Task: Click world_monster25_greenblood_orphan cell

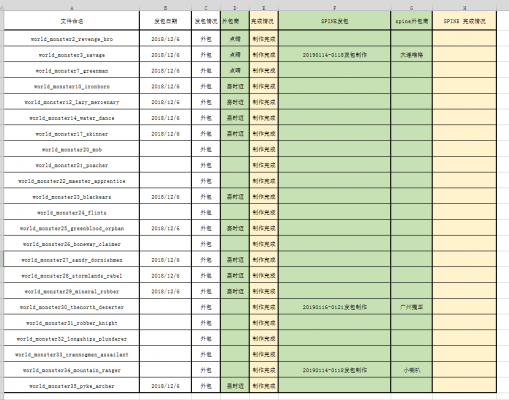Action: [x=72, y=228]
